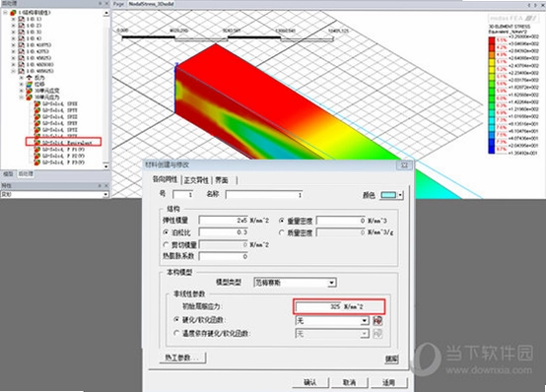Click the P1 principal stress item icon

(x=36, y=150)
